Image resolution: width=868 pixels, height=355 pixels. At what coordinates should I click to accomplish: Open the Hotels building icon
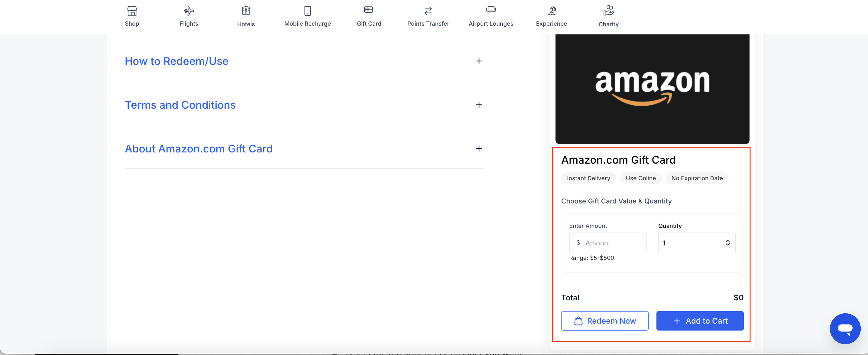point(246,11)
